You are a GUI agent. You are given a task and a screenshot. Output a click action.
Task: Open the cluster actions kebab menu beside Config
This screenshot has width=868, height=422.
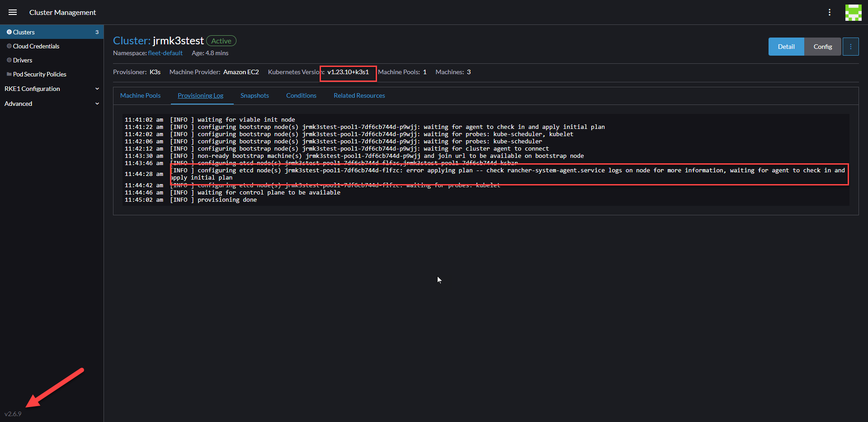point(851,46)
